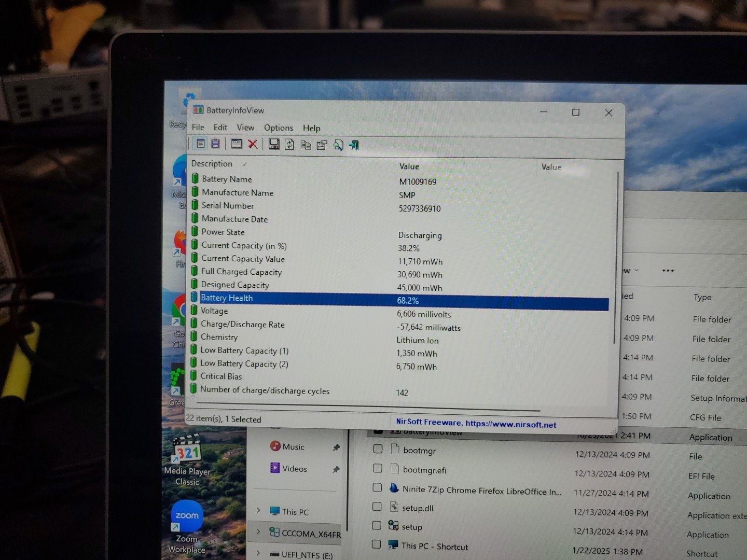Click the setup.dll file icon
The height and width of the screenshot is (560, 747).
[x=394, y=507]
